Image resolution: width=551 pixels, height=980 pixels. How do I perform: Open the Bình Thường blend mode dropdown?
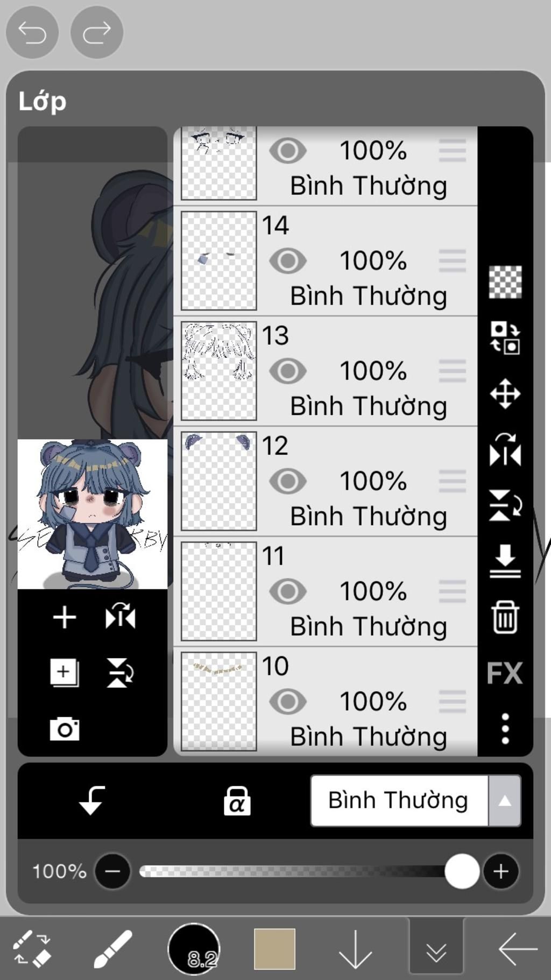coord(415,800)
